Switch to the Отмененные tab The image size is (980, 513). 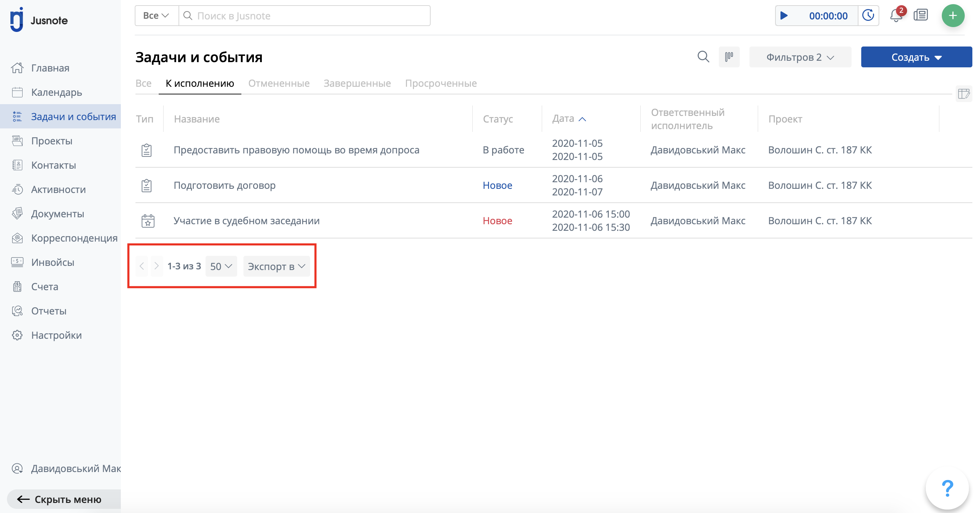coord(279,83)
